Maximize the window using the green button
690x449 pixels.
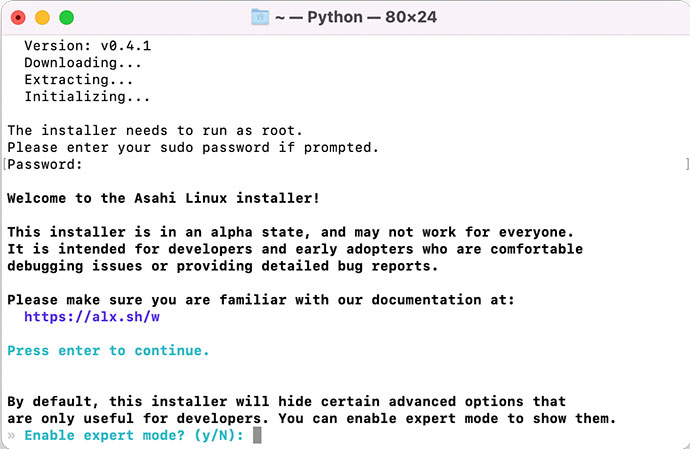[x=66, y=18]
